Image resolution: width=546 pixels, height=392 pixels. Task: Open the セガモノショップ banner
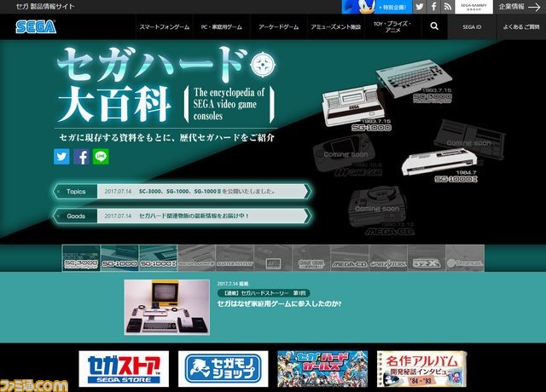224,369
